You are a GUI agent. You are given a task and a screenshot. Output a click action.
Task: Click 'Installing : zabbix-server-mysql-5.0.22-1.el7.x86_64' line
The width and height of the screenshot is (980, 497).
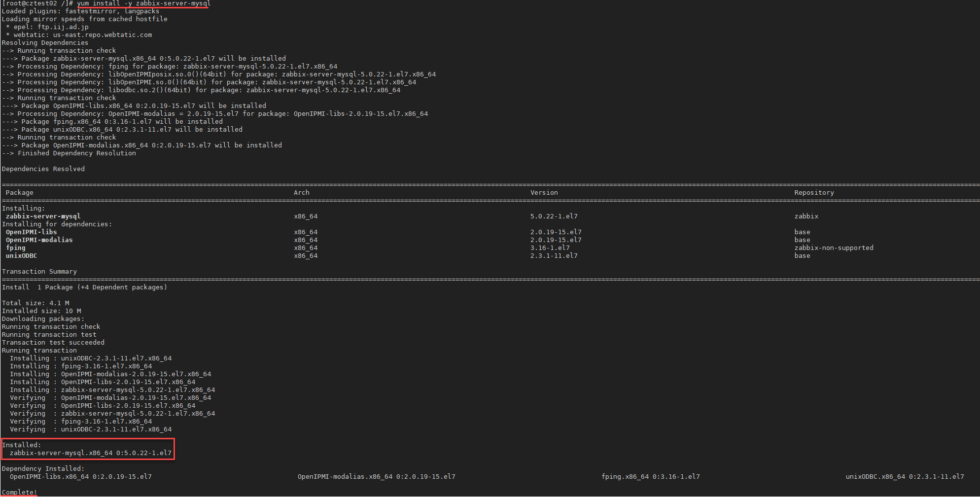[x=112, y=390]
